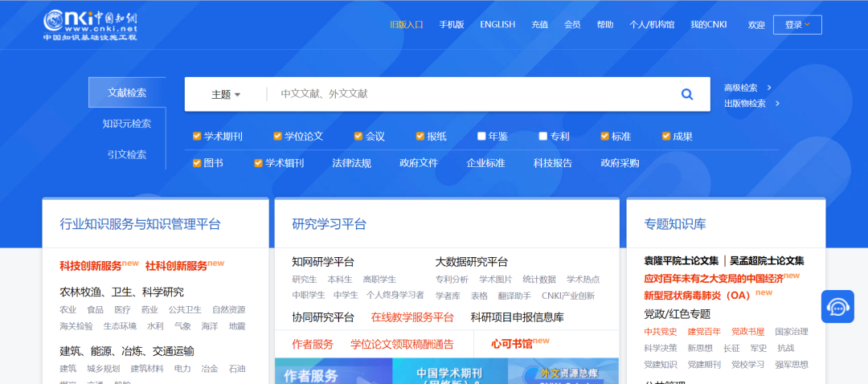868x384 pixels.
Task: Open the 城乡规划 industry link
Action: 104,369
